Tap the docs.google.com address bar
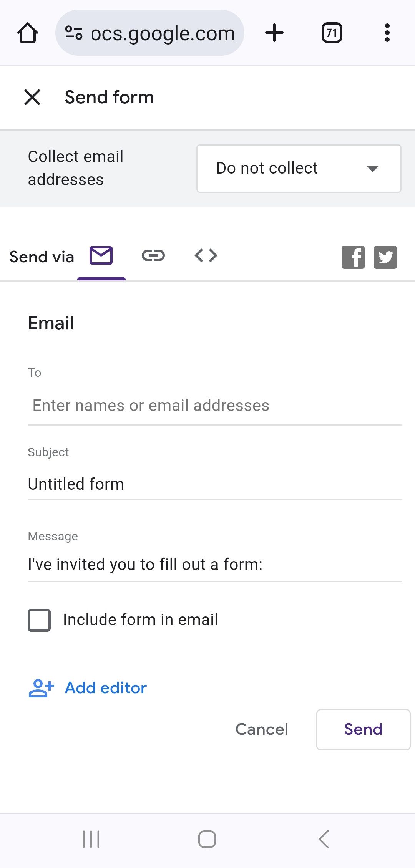The width and height of the screenshot is (415, 868). click(151, 33)
